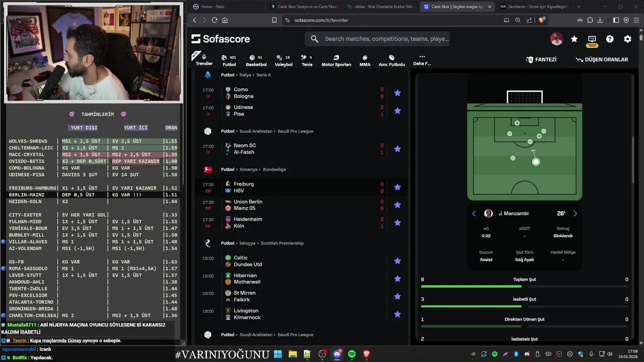The width and height of the screenshot is (644, 362).
Task: Switch to the Canlı Skor Tarayıcısı tab
Action: click(x=302, y=7)
